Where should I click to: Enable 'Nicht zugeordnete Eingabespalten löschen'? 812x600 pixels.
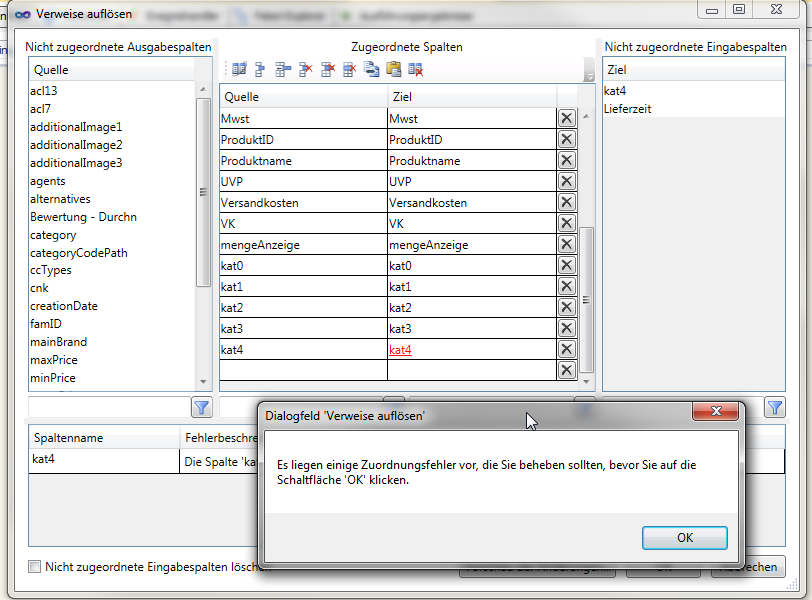coord(34,565)
